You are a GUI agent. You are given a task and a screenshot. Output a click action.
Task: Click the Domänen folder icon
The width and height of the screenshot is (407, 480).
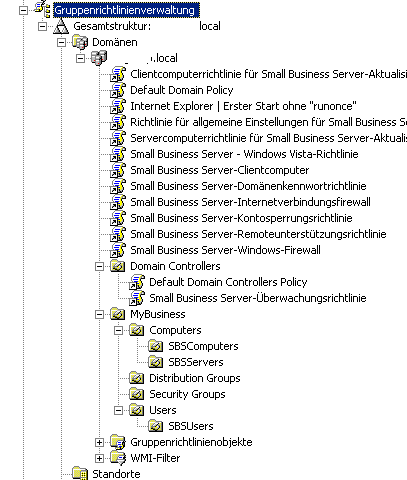[x=80, y=42]
